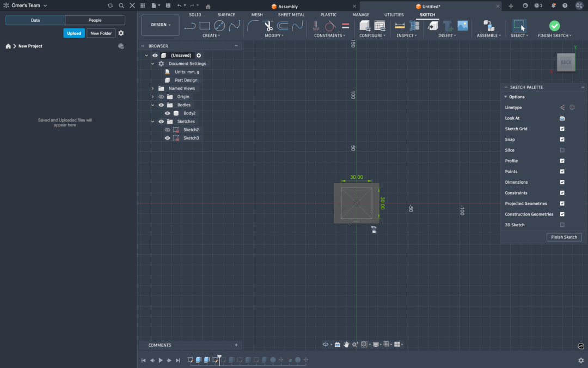The width and height of the screenshot is (588, 368).
Task: Click the New Folder button
Action: point(101,33)
